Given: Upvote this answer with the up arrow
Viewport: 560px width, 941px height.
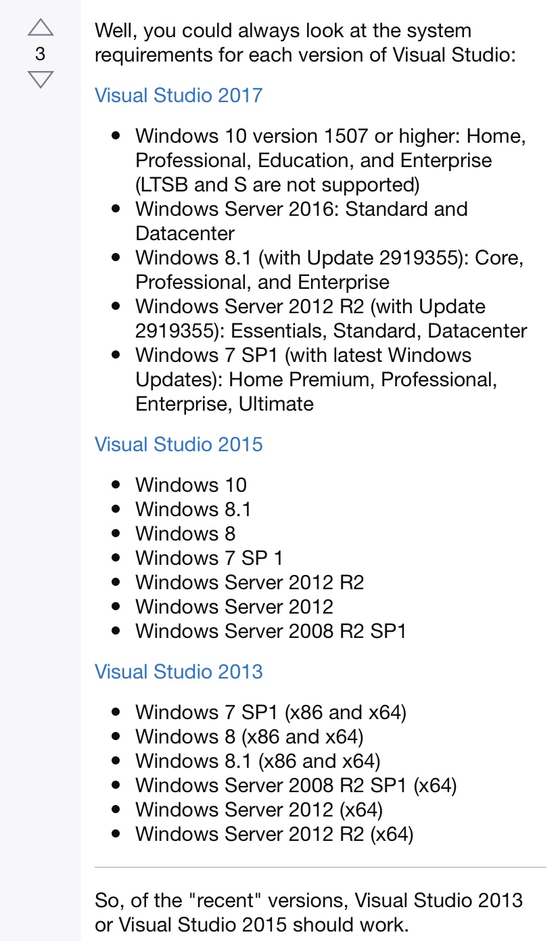Looking at the screenshot, I should pyautogui.click(x=41, y=27).
